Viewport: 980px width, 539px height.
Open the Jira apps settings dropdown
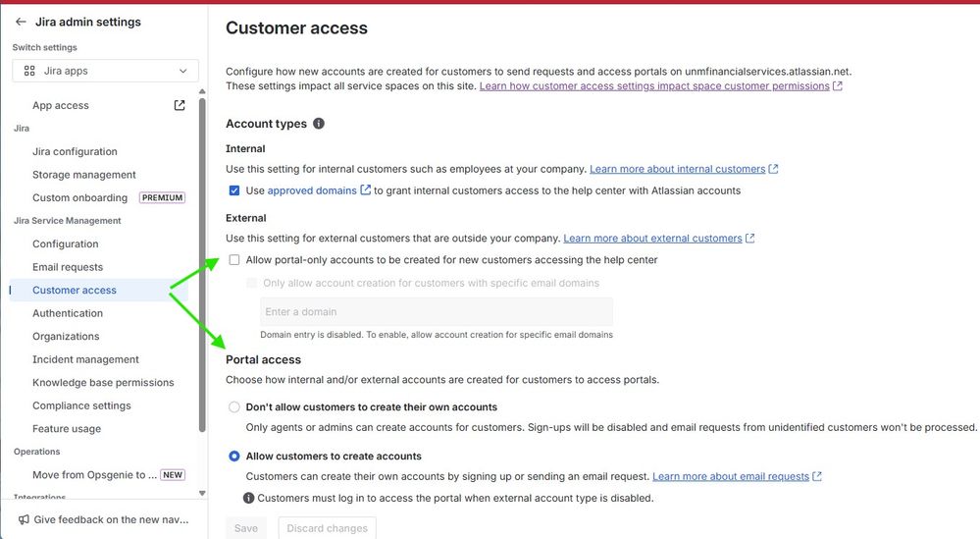point(106,71)
